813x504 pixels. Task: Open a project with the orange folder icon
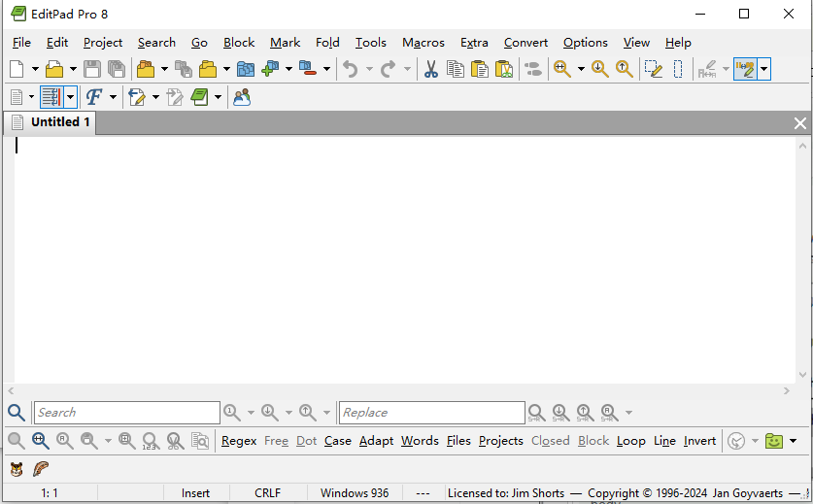146,69
